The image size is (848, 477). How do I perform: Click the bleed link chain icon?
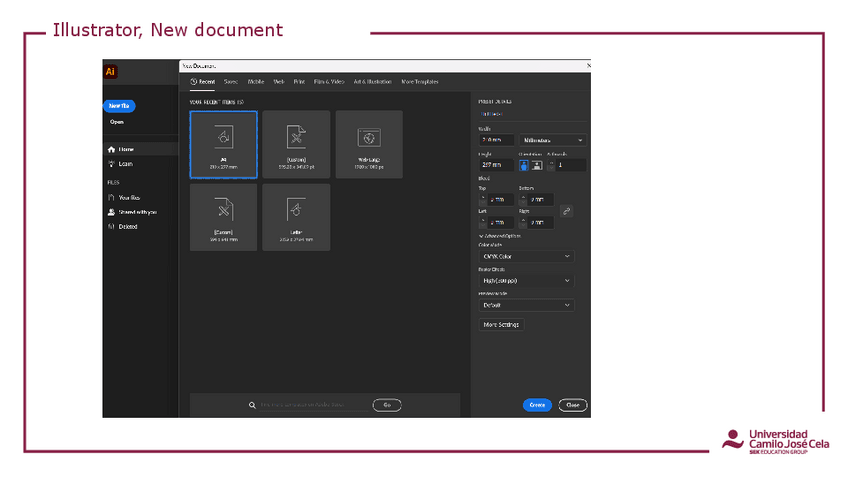tap(566, 211)
